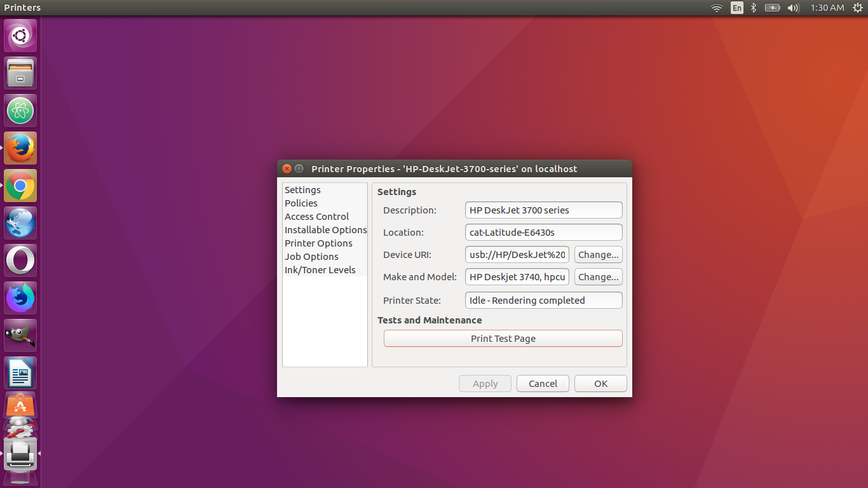868x488 pixels.
Task: Open LibreOffice Writer from the launcher
Action: pyautogui.click(x=20, y=373)
